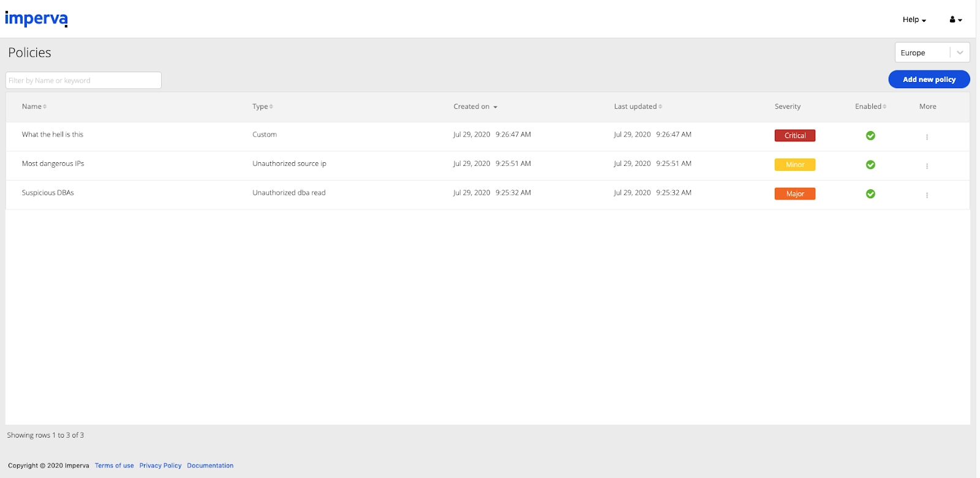
Task: Open the Terms of use link
Action: [x=114, y=466]
